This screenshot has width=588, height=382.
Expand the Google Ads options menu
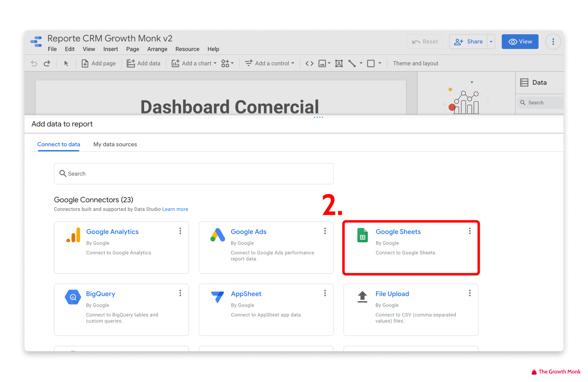(x=325, y=232)
